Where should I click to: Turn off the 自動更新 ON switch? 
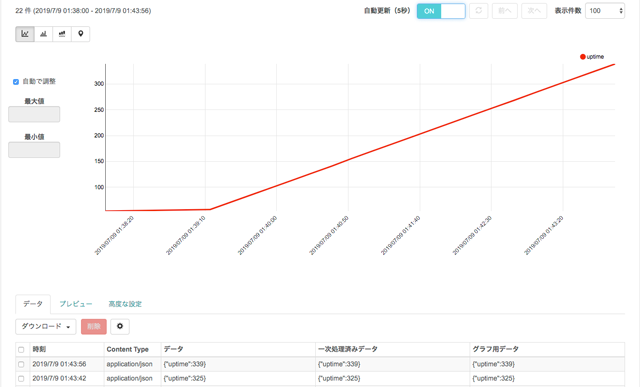(x=441, y=11)
